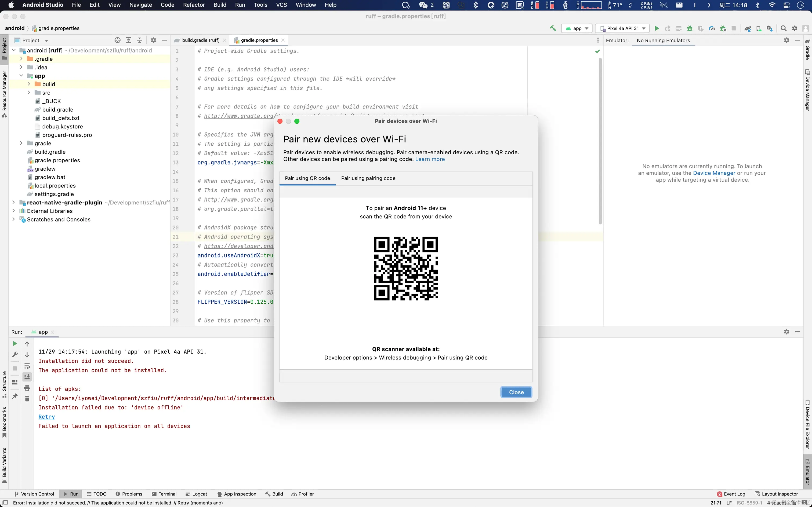The height and width of the screenshot is (507, 812).
Task: Click the editor vertical scrollbar
Action: [600, 141]
